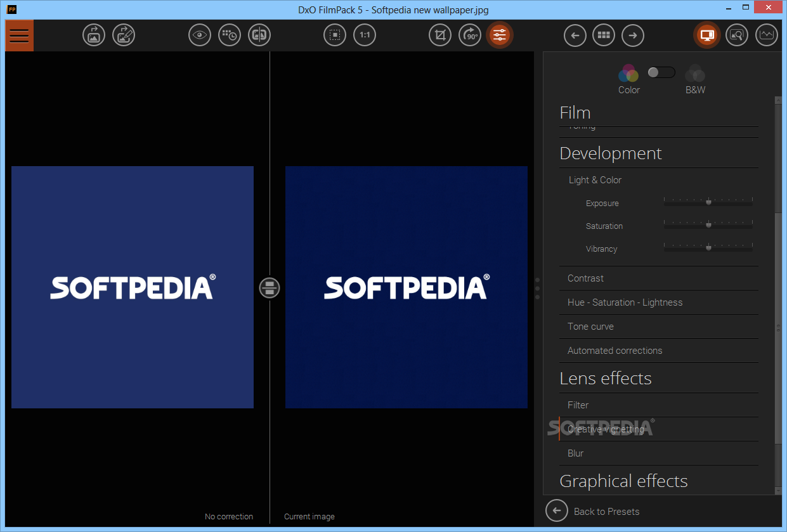Click the Exposure slider handle
Image resolution: width=787 pixels, height=532 pixels.
[x=708, y=202]
